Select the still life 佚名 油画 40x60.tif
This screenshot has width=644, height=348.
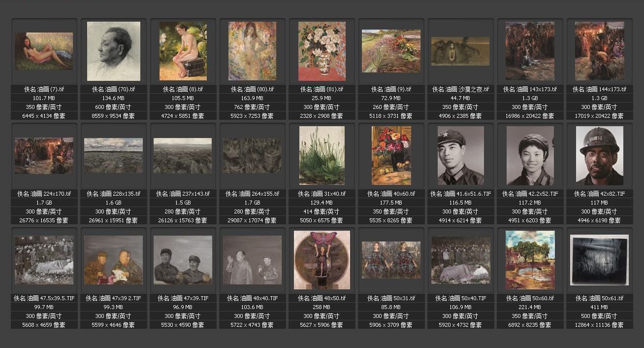click(391, 156)
